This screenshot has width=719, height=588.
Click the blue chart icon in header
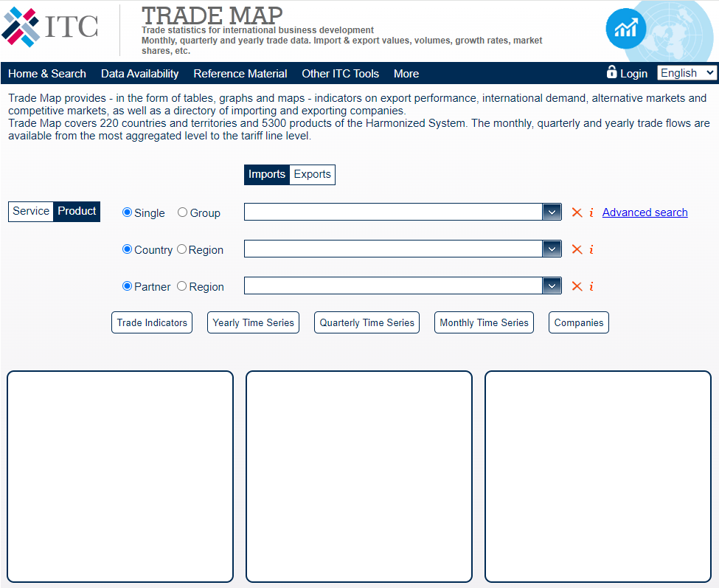625,29
